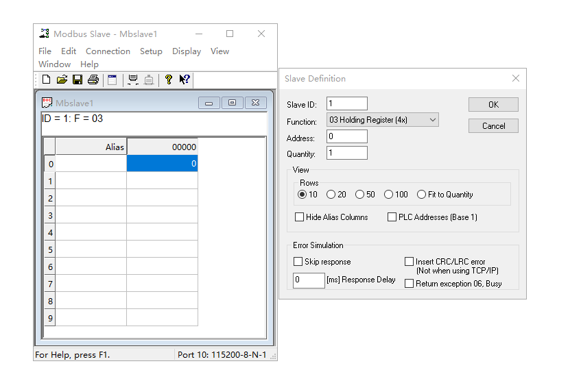Click the Quantity input field
581x392 pixels.
347,154
